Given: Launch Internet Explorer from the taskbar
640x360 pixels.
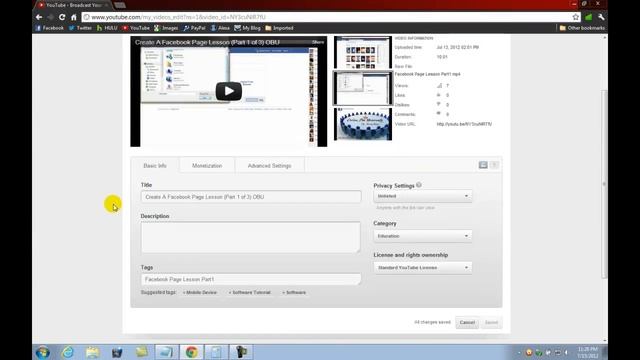Looking at the screenshot, I should coord(68,352).
